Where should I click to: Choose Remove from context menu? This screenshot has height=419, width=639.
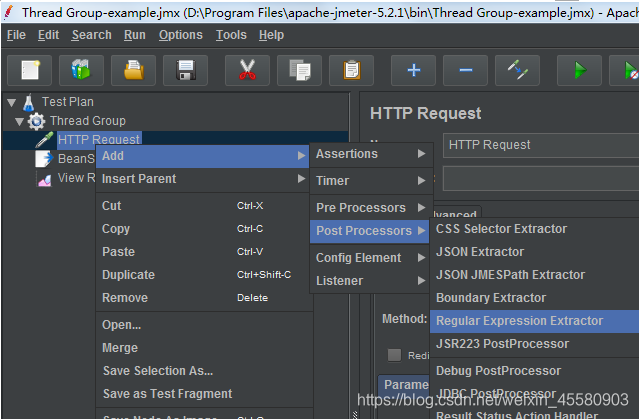click(203, 298)
